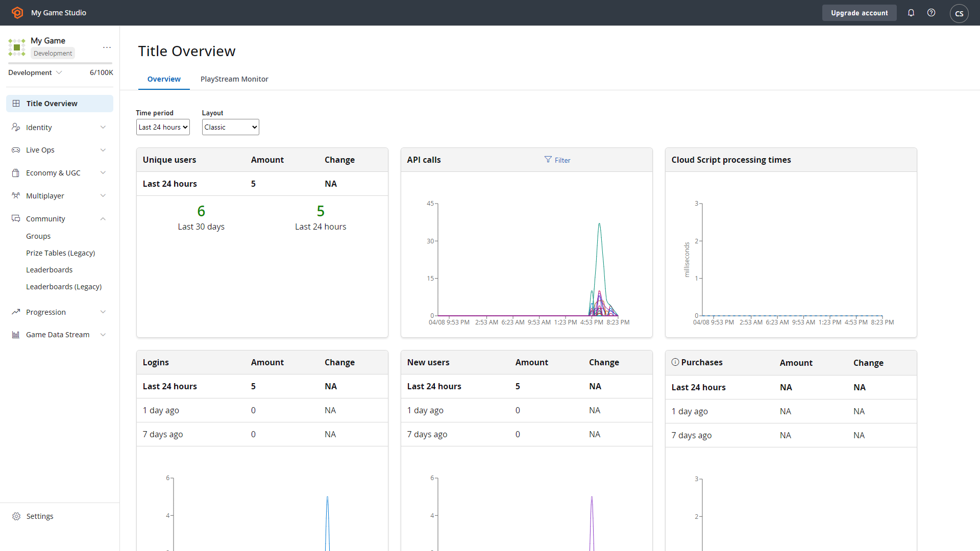
Task: Select Title Overview in the sidebar
Action: pyautogui.click(x=60, y=104)
